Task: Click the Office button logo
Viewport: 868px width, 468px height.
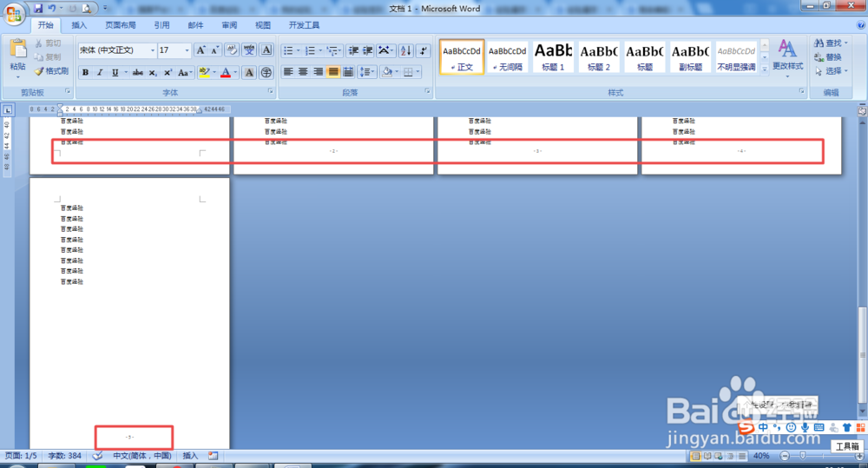Action: [x=15, y=13]
